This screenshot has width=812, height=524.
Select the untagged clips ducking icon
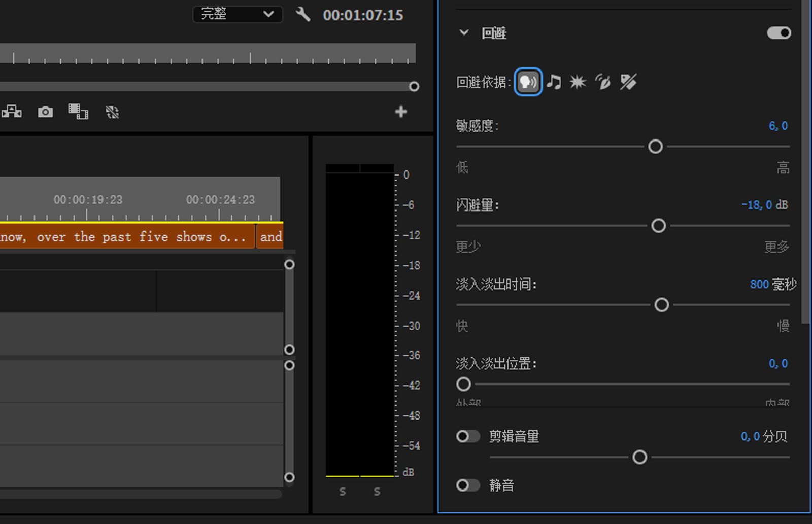tap(629, 82)
